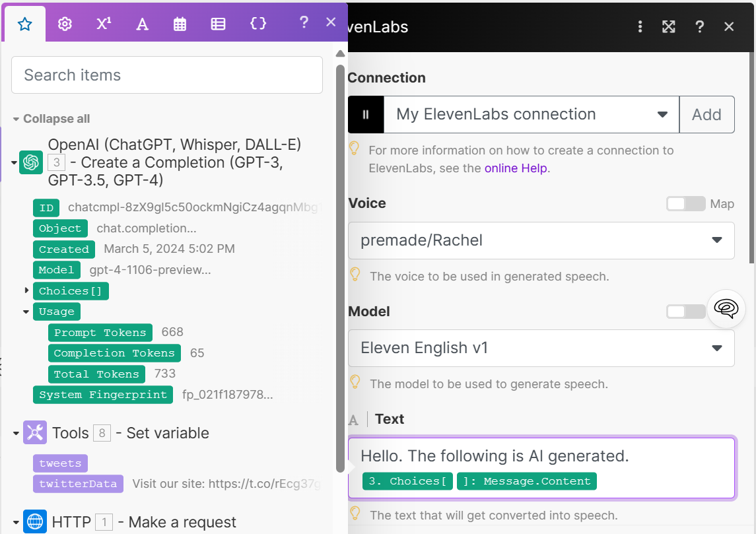This screenshot has height=534, width=756.
Task: Select the Choices[] variable pill
Action: (71, 291)
